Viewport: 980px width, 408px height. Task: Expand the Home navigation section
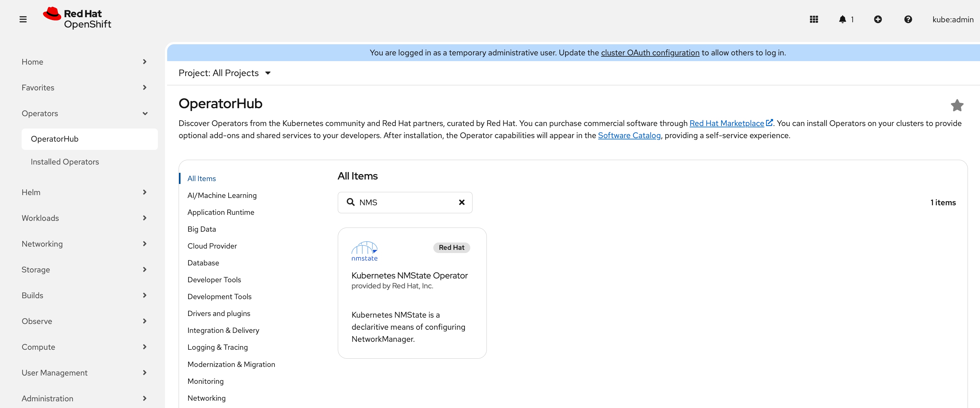click(84, 62)
